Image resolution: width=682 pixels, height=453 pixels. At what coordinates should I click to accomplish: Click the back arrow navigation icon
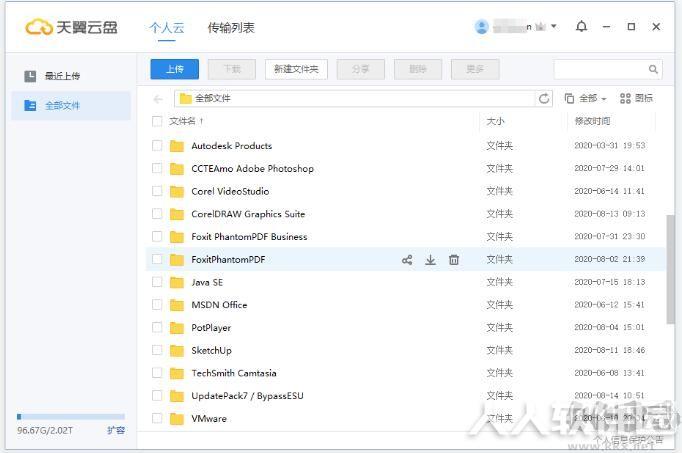[158, 100]
